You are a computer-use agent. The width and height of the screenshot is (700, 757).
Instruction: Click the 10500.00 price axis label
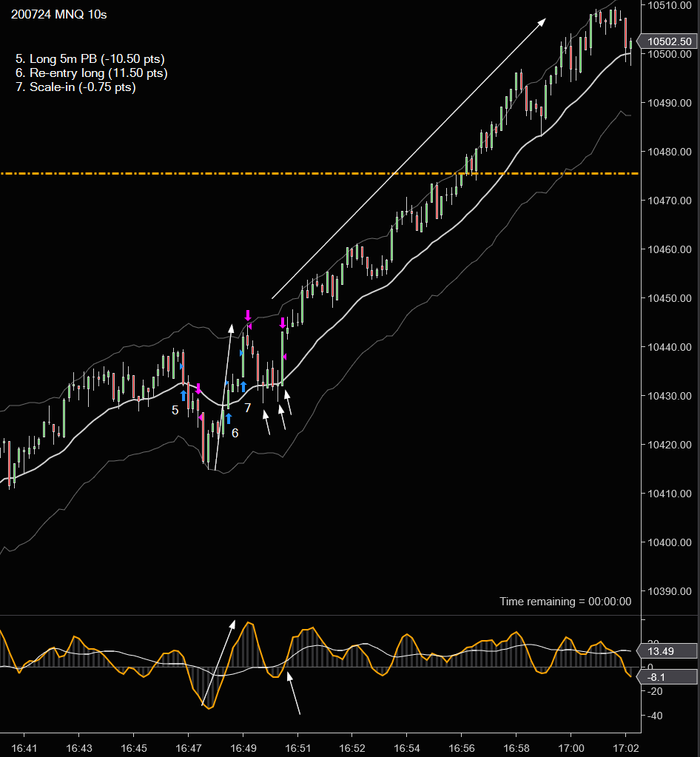pos(669,54)
